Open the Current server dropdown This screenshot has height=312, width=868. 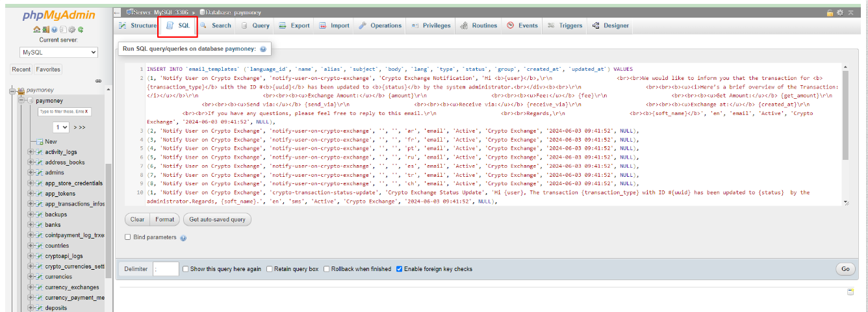[58, 52]
